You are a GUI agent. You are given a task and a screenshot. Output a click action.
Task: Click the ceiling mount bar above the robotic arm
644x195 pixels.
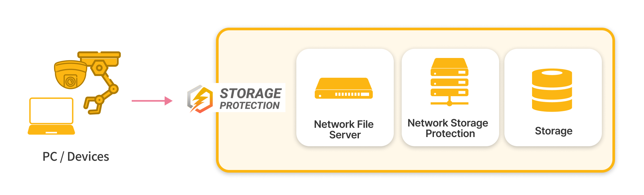point(99,55)
